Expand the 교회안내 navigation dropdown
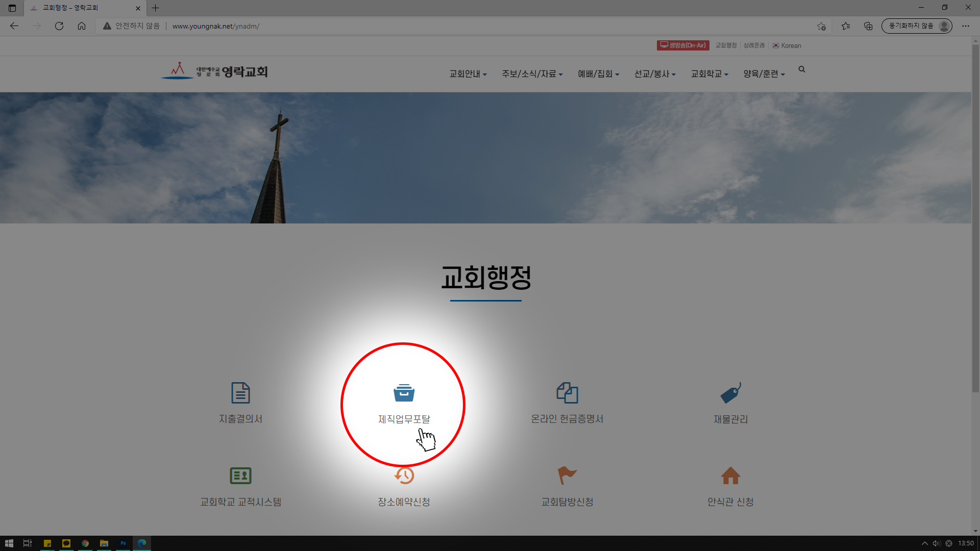 pyautogui.click(x=467, y=73)
